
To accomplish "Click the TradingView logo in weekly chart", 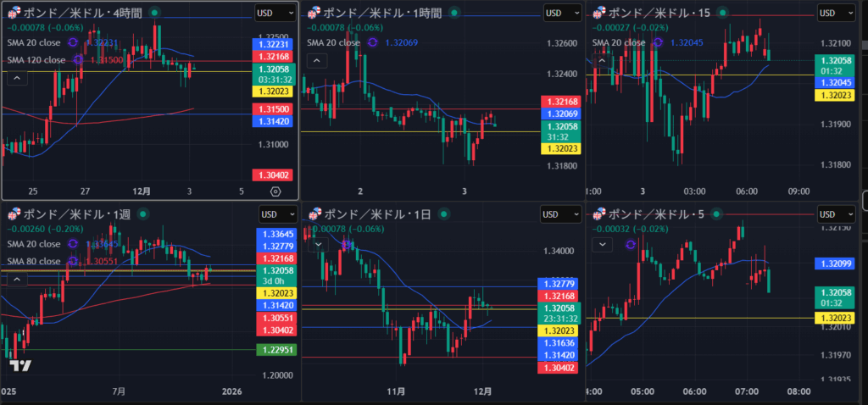I will click(20, 365).
